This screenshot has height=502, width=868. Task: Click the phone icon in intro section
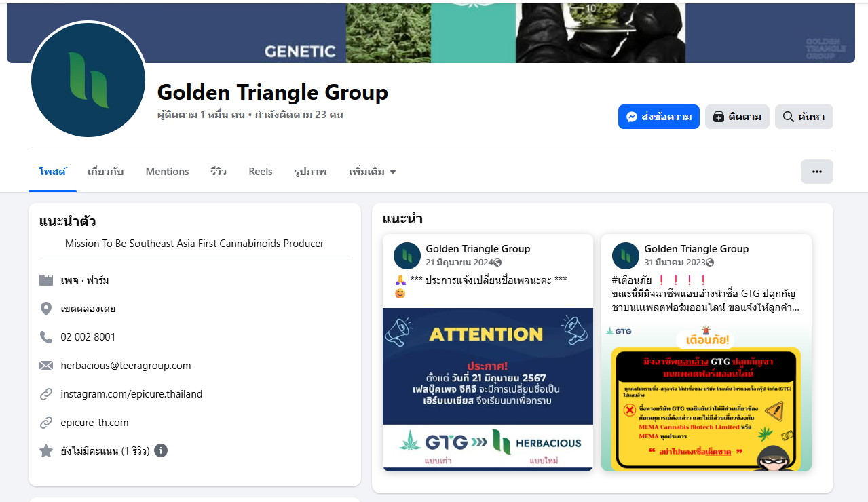pos(46,337)
